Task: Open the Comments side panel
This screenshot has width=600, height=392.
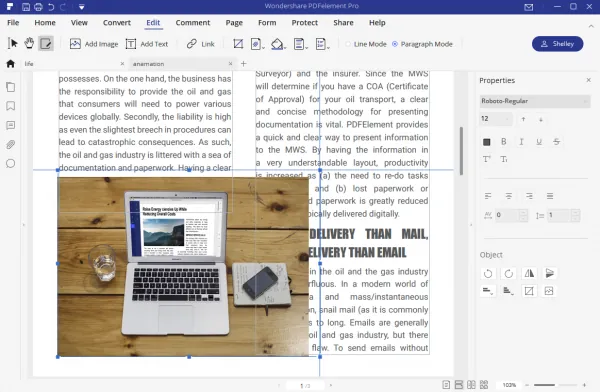Action: click(11, 125)
